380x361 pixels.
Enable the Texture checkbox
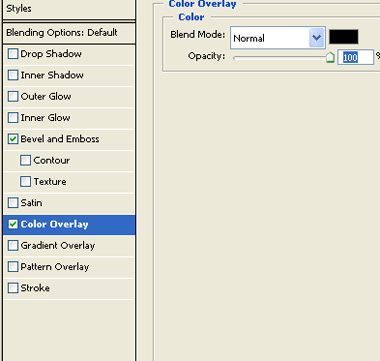coord(25,182)
